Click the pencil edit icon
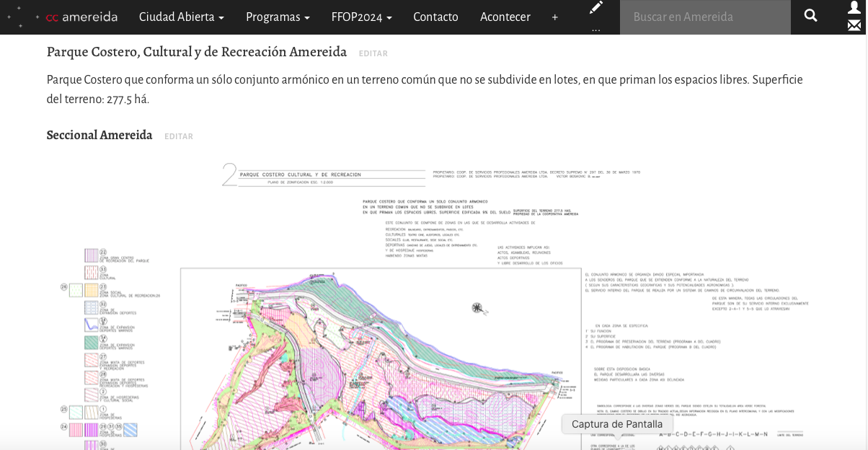The height and width of the screenshot is (450, 868). tap(595, 8)
